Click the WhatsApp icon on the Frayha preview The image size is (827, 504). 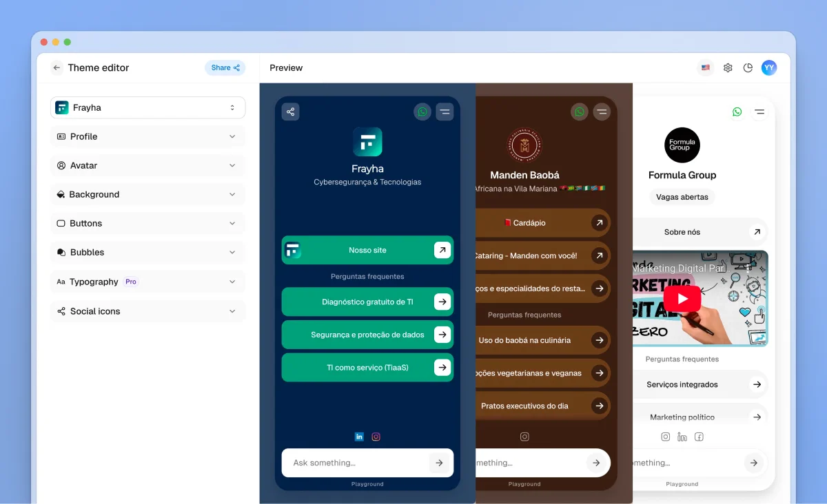point(422,111)
